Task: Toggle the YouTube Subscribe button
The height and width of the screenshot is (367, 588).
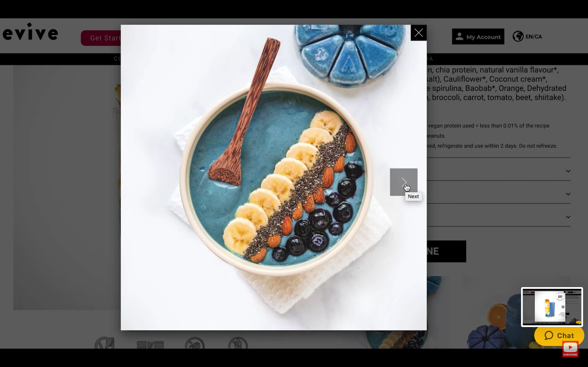Action: pos(570,349)
